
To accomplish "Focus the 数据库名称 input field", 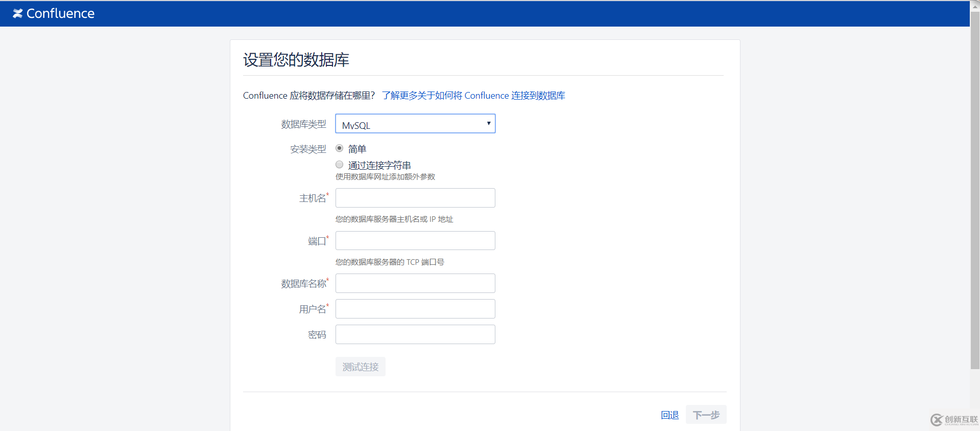I will (415, 283).
